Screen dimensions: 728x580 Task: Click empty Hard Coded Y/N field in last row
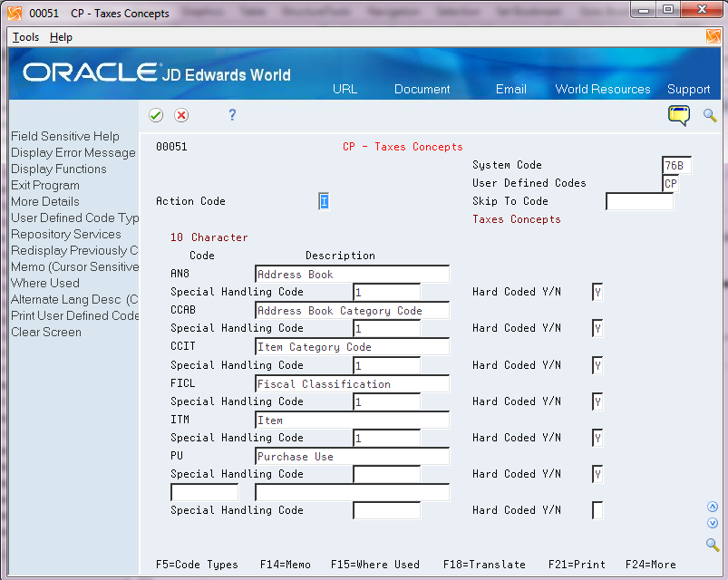(597, 510)
